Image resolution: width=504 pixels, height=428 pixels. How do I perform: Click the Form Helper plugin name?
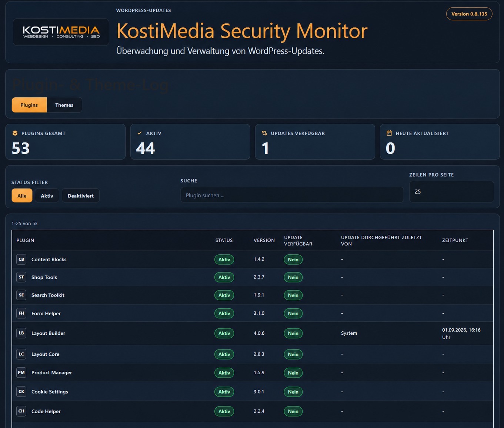pyautogui.click(x=46, y=314)
